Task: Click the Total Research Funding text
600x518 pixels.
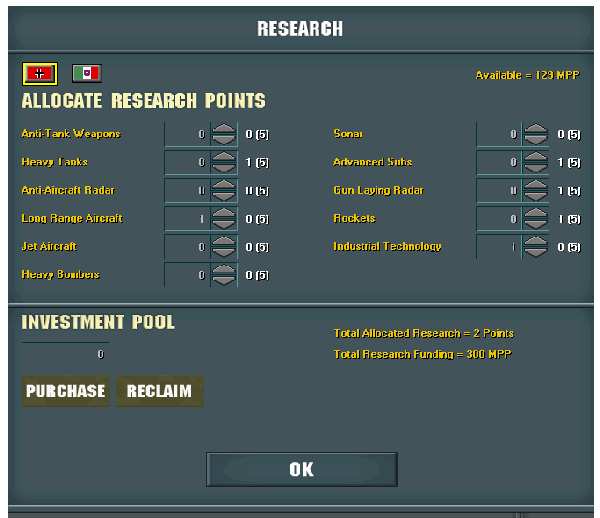Action: pos(422,354)
